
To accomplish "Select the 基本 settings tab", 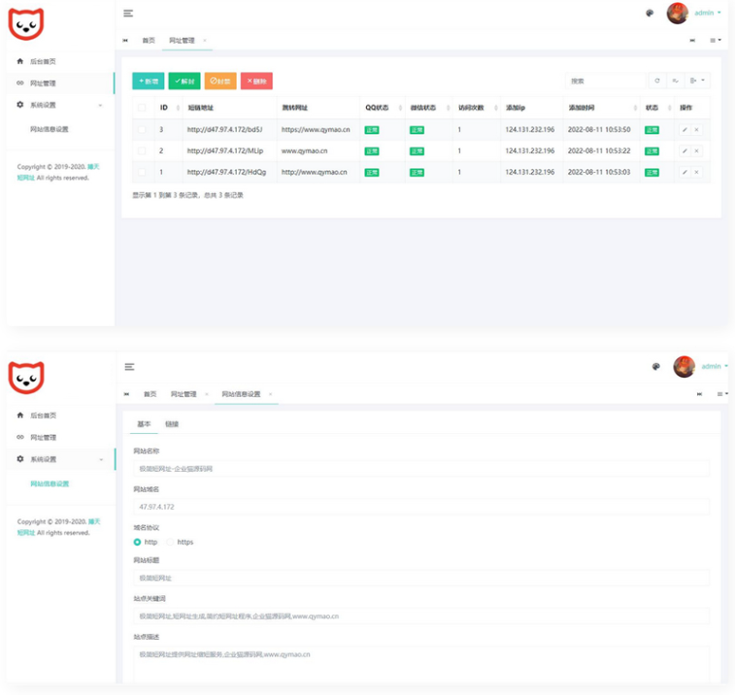I will pyautogui.click(x=144, y=424).
